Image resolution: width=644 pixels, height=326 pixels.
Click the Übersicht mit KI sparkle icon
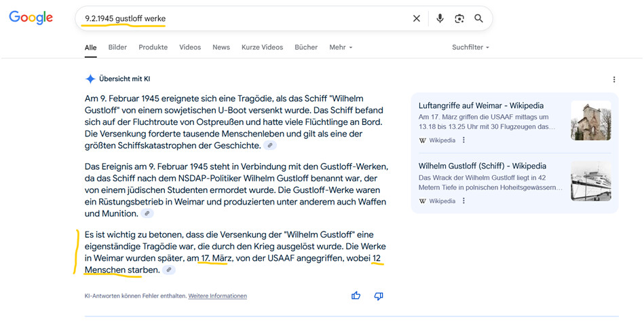[90, 79]
